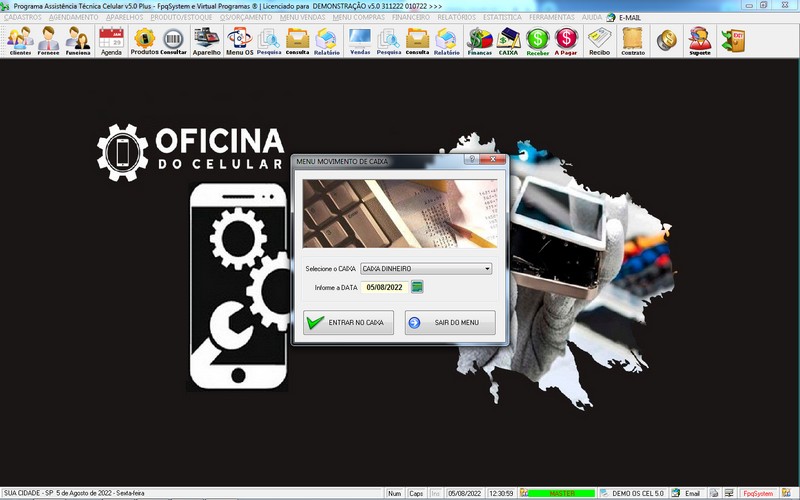Expand the Selecione o CAIXA dropdown
The width and height of the screenshot is (800, 500).
click(487, 268)
